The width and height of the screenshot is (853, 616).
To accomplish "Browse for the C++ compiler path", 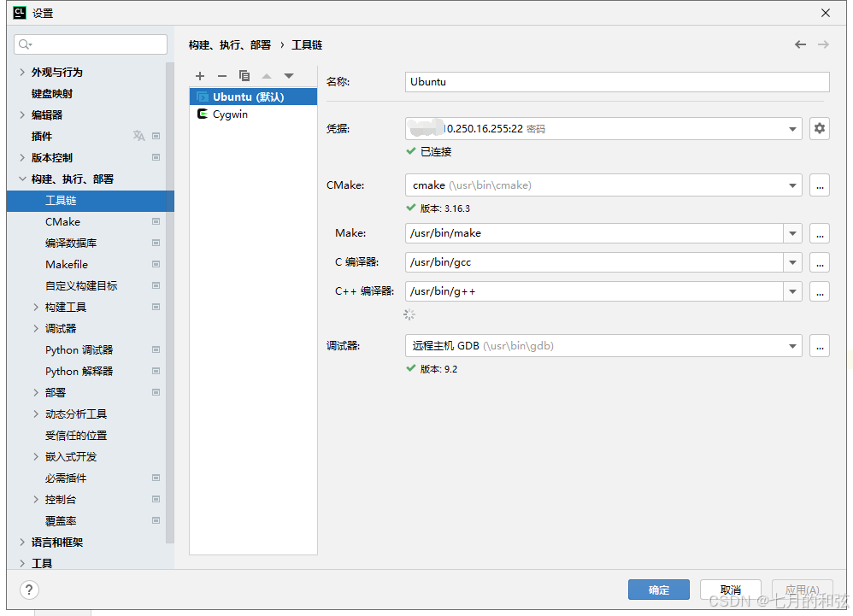I will click(x=820, y=291).
